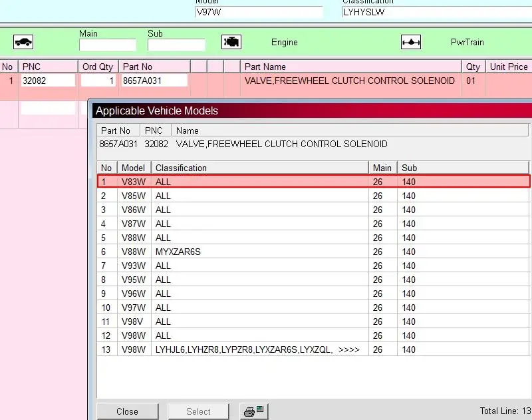Screen dimensions: 532x420
Task: Click the PNC field containing 32082
Action: click(47, 81)
